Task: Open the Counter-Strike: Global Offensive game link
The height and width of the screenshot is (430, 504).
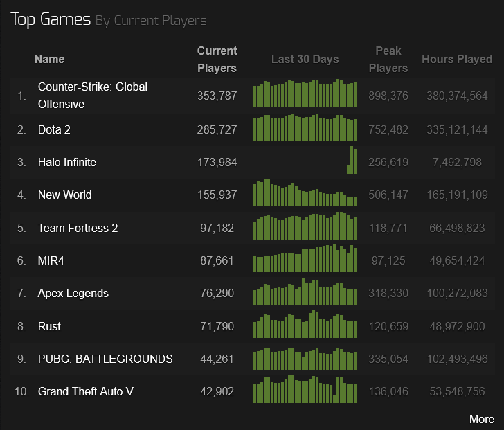Action: coord(93,96)
